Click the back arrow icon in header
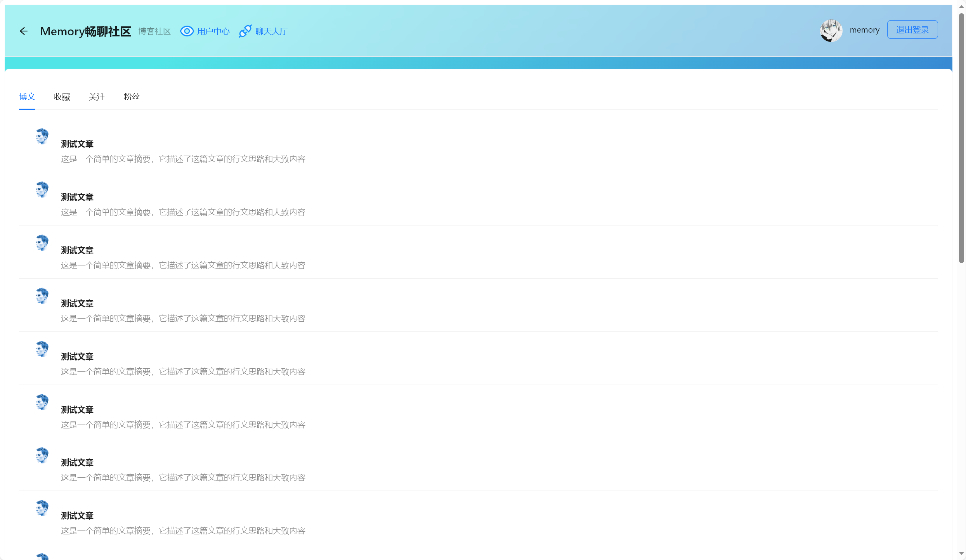The height and width of the screenshot is (560, 966). point(24,31)
